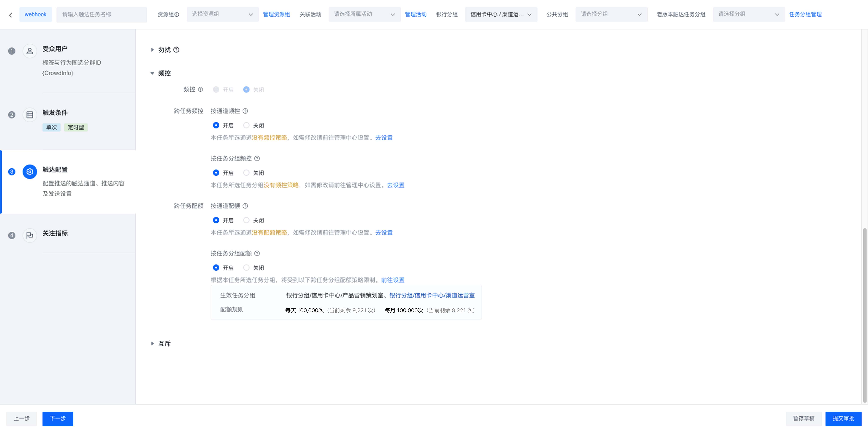Select 开启 for 按任务分组配额
The image size is (868, 433).
tap(216, 268)
